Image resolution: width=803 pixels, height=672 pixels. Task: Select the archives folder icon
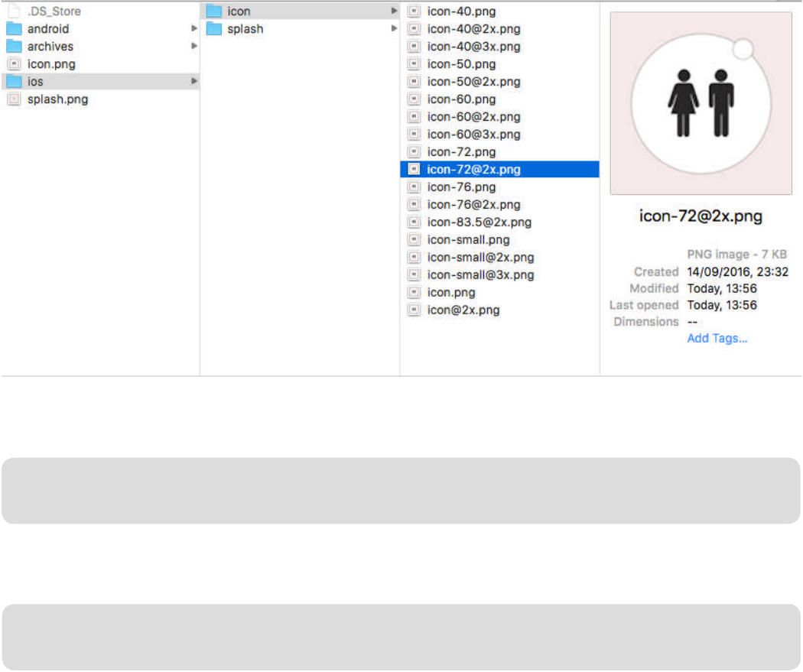click(14, 46)
